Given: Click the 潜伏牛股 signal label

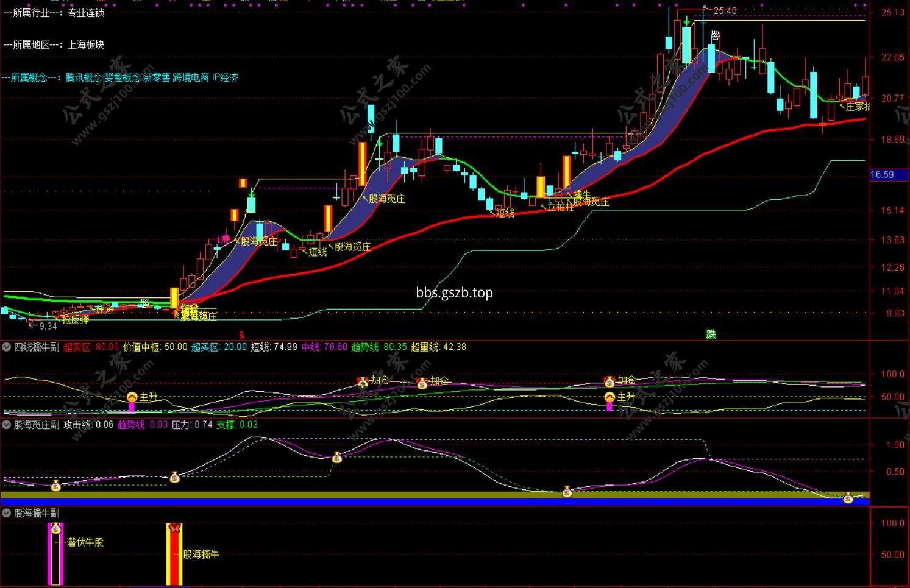Looking at the screenshot, I should point(85,542).
